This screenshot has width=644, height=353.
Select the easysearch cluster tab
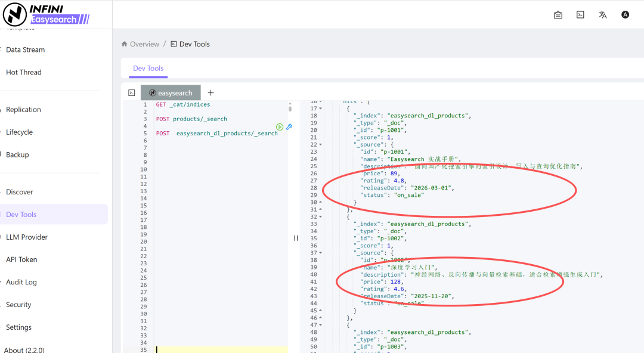click(x=171, y=93)
